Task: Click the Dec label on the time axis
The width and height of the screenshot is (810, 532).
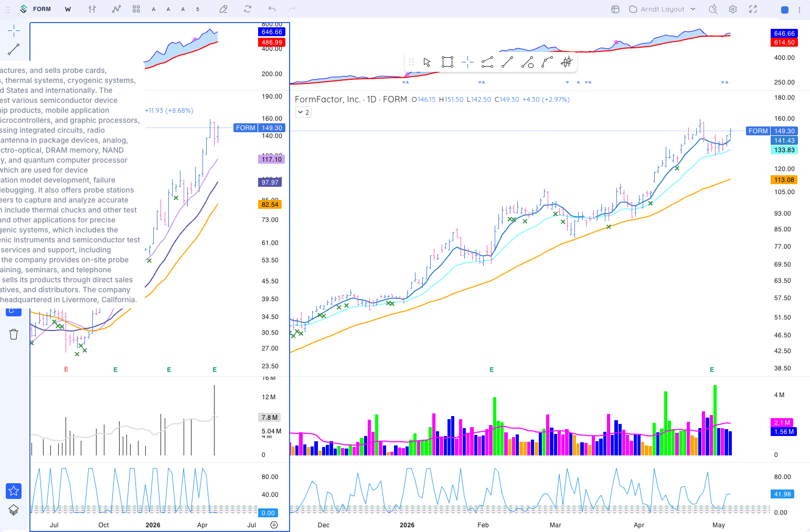Action: (x=324, y=525)
